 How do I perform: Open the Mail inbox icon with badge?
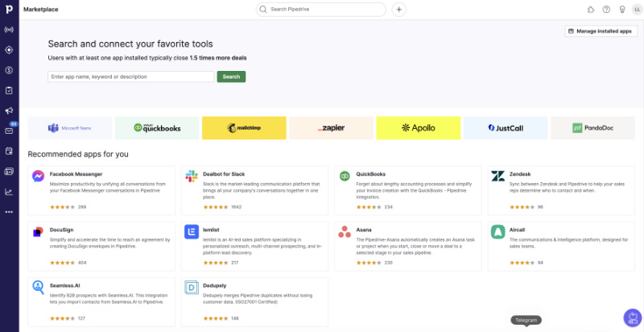point(9,131)
